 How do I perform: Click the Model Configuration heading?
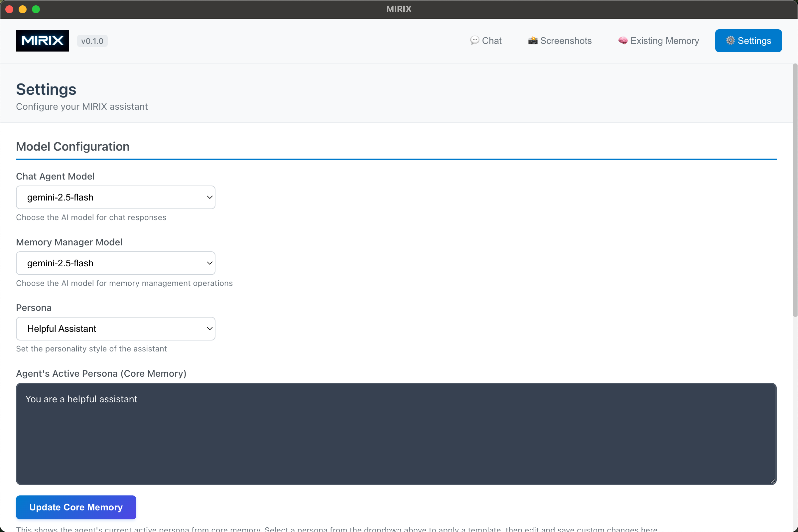(x=72, y=146)
